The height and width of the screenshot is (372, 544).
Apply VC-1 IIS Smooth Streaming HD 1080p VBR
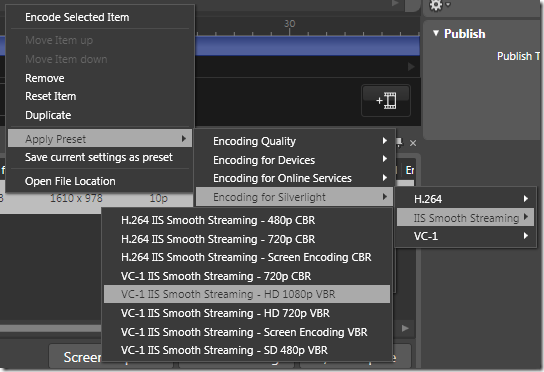coord(247,294)
